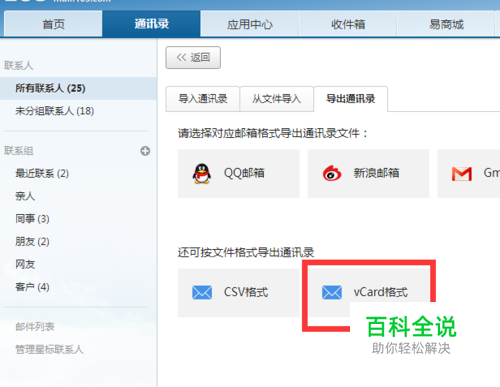Open 管理星标联系人 link
This screenshot has width=500, height=387.
(49, 349)
